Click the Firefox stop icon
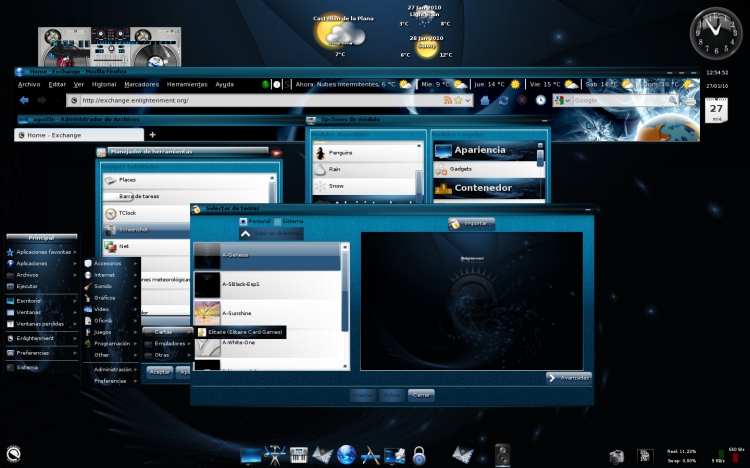Screen dimensions: 750x468 coord(522,100)
